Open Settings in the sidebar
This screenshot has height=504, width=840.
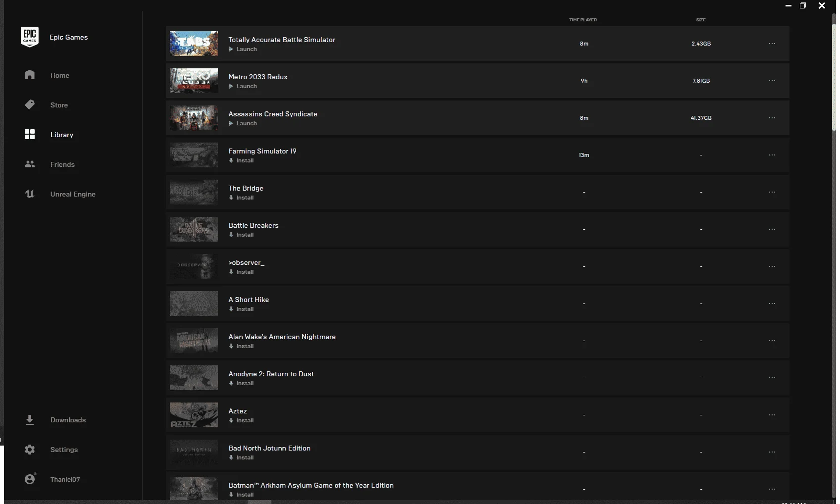[x=64, y=450]
